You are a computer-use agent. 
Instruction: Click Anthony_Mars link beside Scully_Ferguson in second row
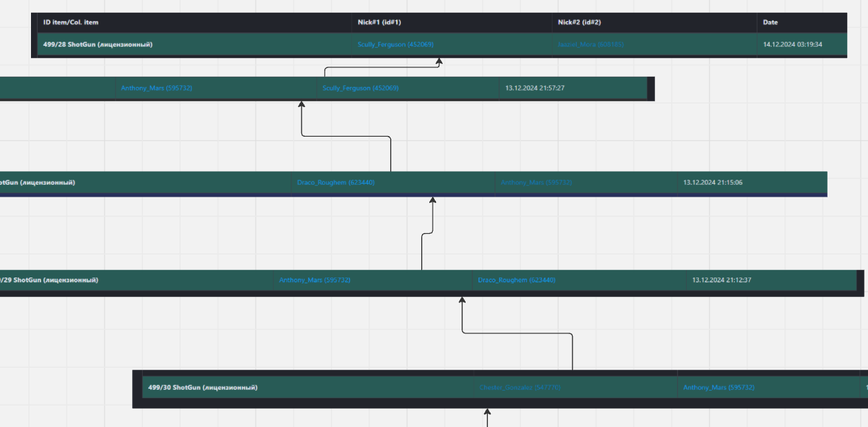(156, 88)
